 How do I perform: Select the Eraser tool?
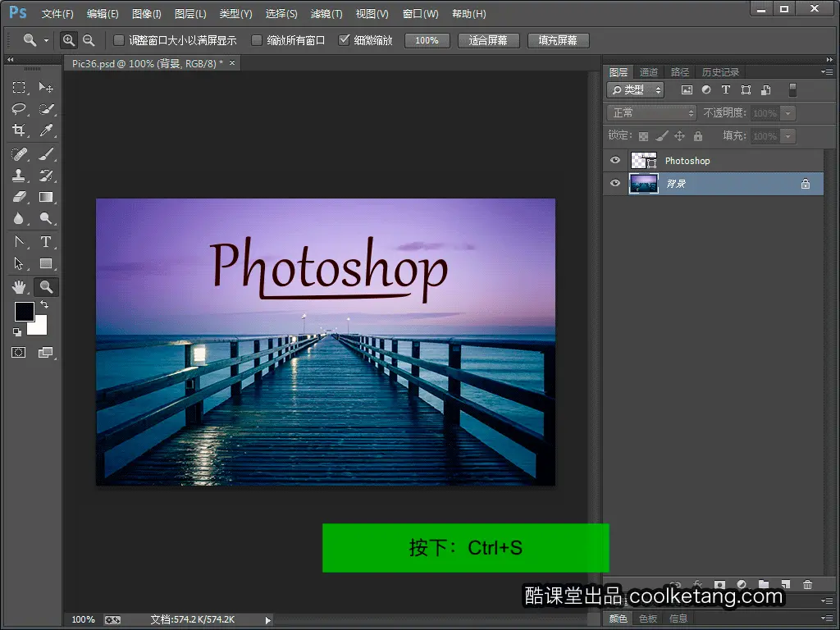pyautogui.click(x=19, y=197)
